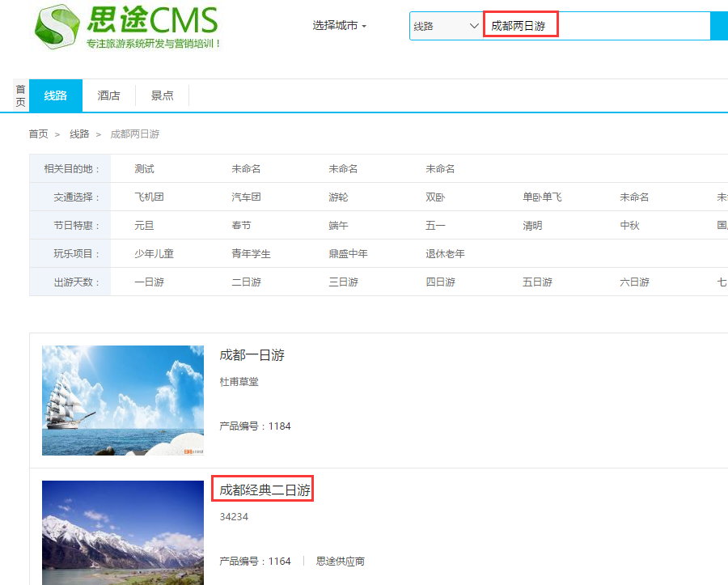Click 线路 in the breadcrumb
Screen dimensions: 728x585
pos(79,134)
